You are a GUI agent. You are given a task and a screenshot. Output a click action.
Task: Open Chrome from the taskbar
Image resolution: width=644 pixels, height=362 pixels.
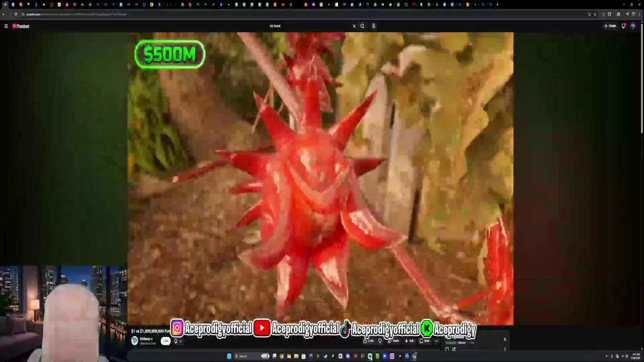[x=282, y=356]
